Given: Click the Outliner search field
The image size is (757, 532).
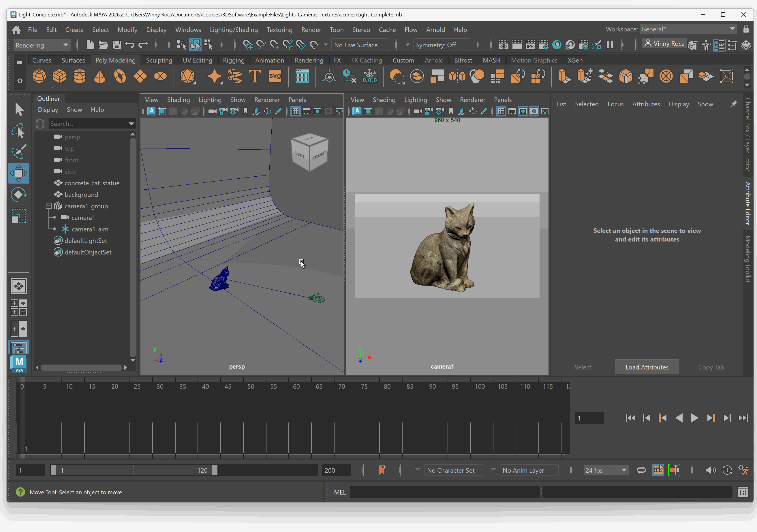Looking at the screenshot, I should [88, 124].
